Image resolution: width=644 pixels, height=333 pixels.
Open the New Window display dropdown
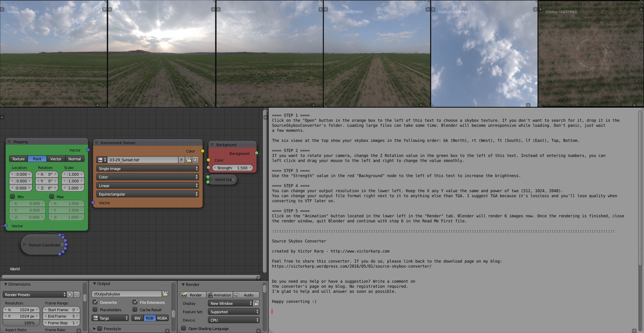pos(230,303)
